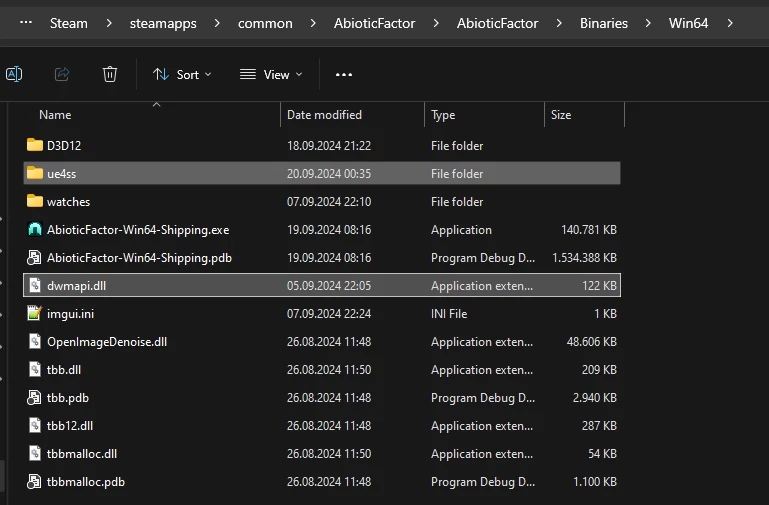Select the D3D12 folder icon
The height and width of the screenshot is (505, 769).
click(x=34, y=145)
